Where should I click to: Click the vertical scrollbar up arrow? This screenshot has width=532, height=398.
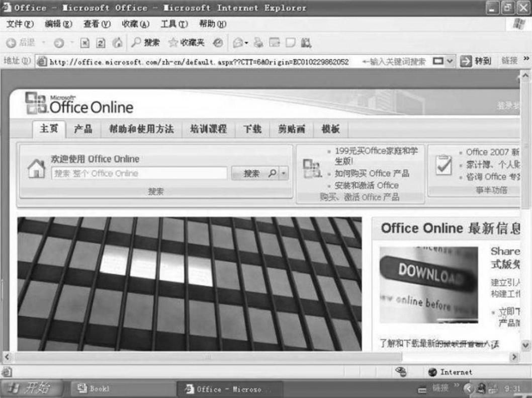point(525,75)
